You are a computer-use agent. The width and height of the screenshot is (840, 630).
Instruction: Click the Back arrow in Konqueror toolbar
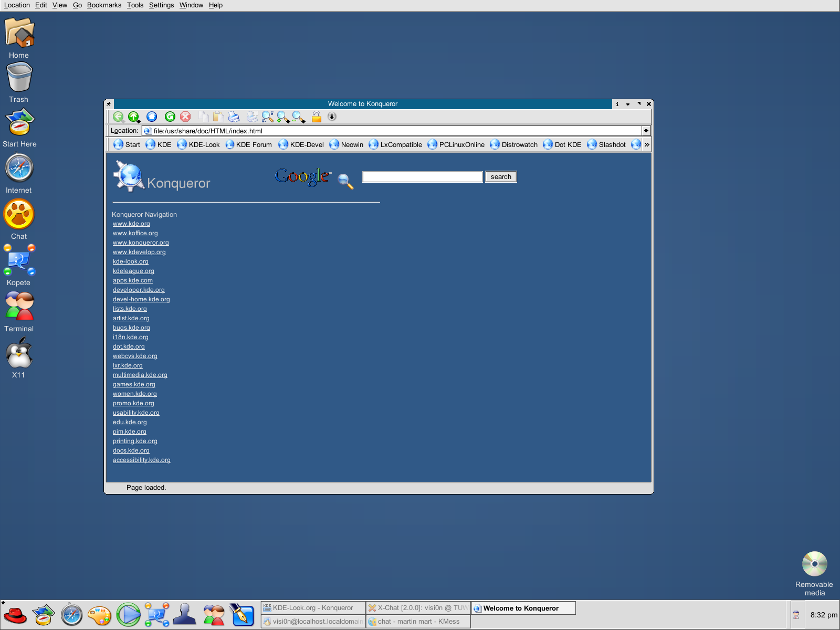pos(119,117)
